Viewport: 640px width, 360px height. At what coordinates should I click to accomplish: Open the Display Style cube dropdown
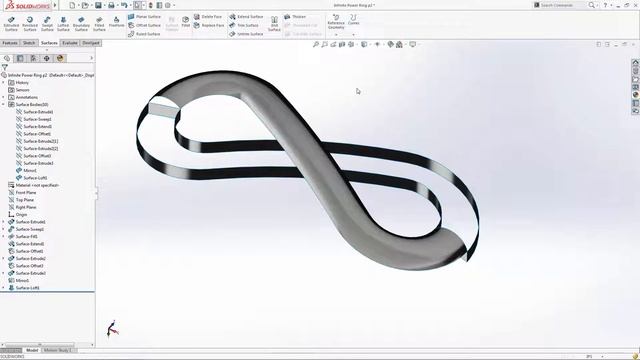364,44
